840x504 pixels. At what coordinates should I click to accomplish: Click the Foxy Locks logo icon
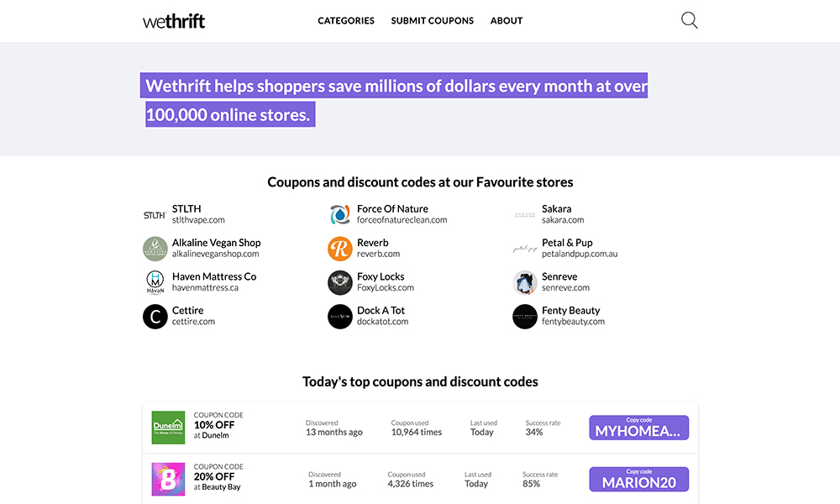[339, 282]
